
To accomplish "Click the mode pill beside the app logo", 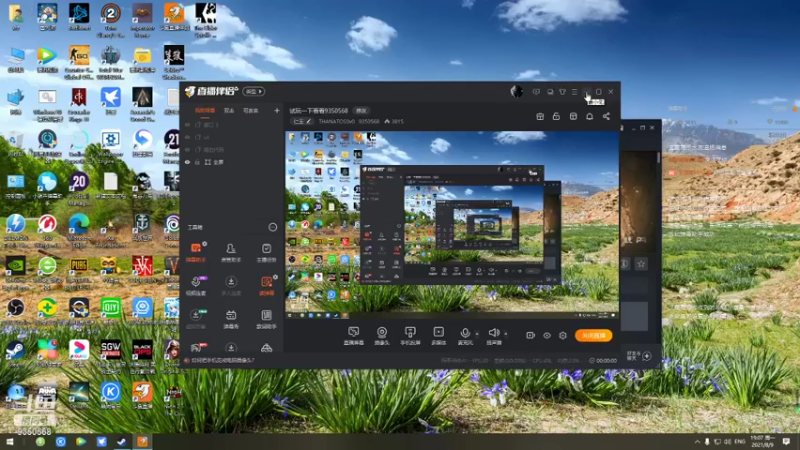I will click(254, 91).
